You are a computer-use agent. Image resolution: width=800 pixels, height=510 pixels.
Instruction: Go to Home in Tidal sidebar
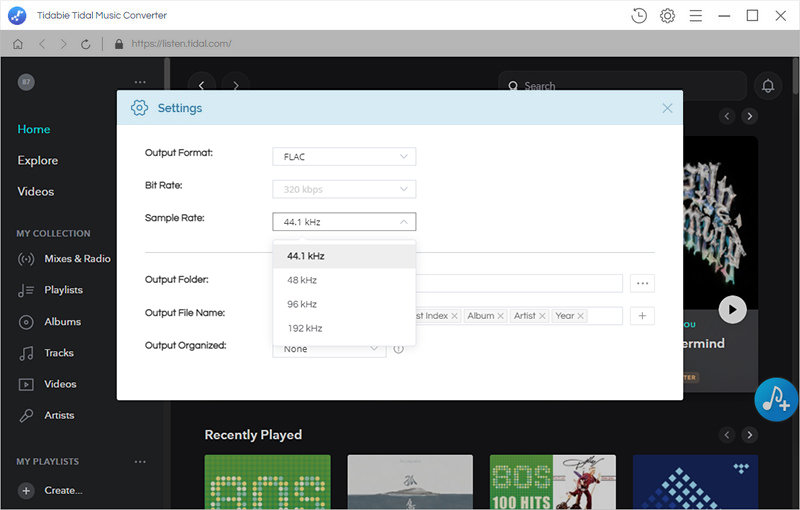(x=34, y=129)
